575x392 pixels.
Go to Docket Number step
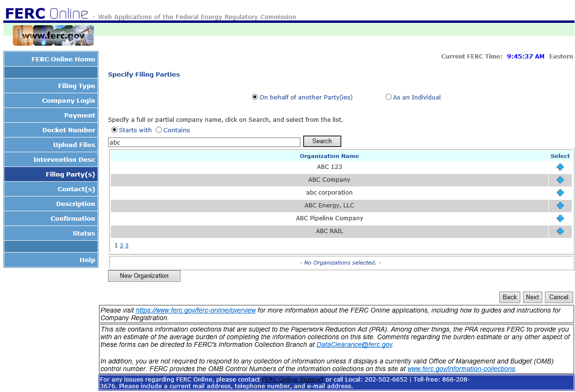[x=51, y=130]
